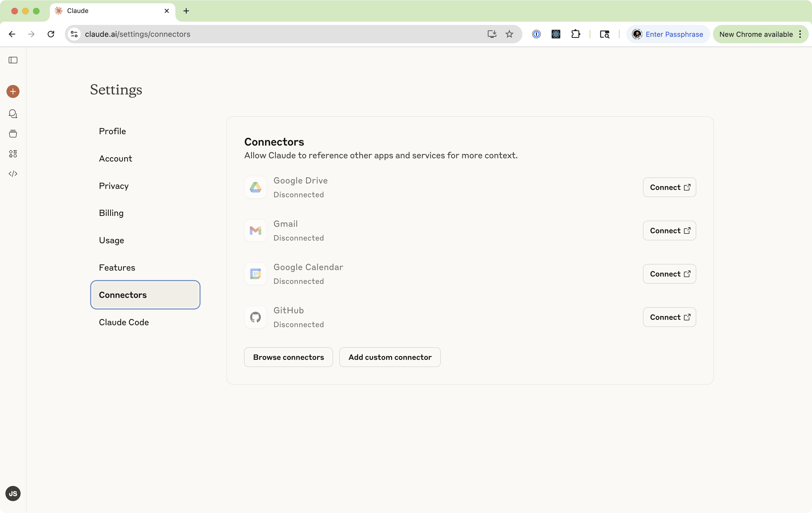Open the React DevTools extension
Viewport: 812px width, 513px height.
(556, 34)
